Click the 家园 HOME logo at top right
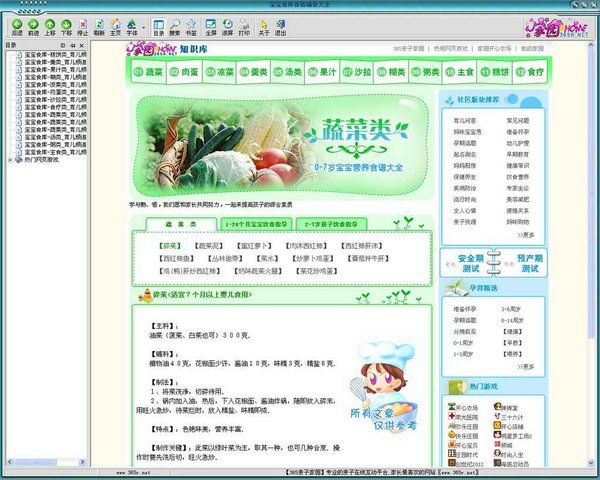600x480 pixels. (556, 28)
